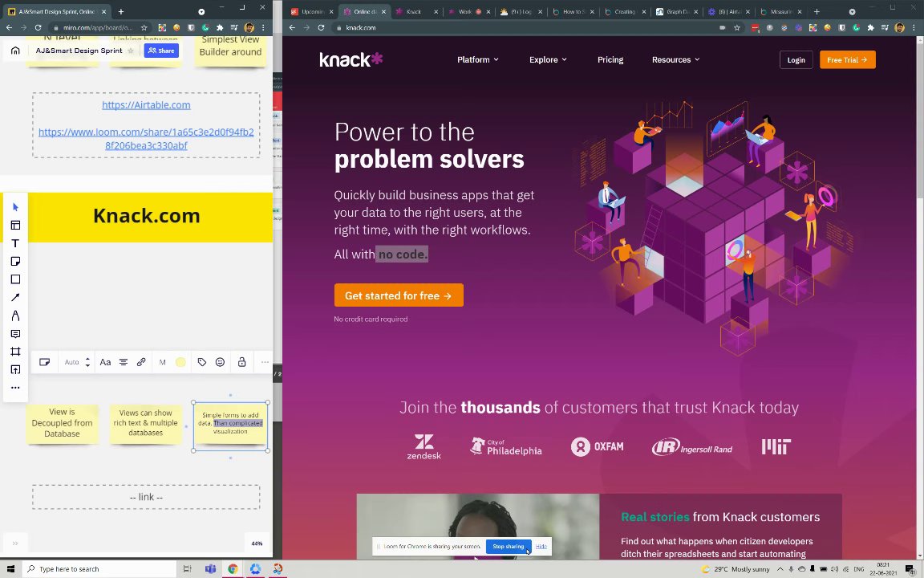Click the '-- link --' placeholder box
The image size is (924, 578).
pyautogui.click(x=146, y=497)
